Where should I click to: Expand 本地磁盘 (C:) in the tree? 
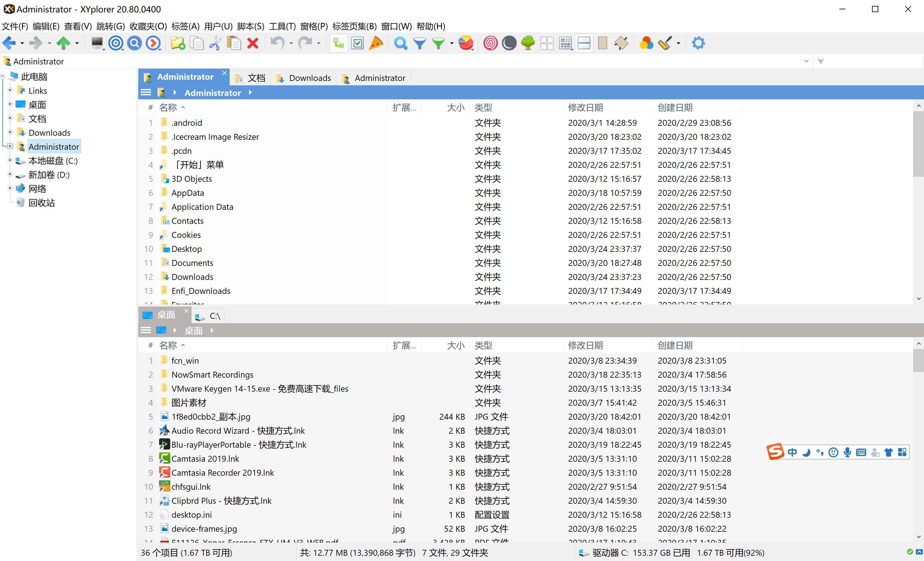(x=10, y=161)
